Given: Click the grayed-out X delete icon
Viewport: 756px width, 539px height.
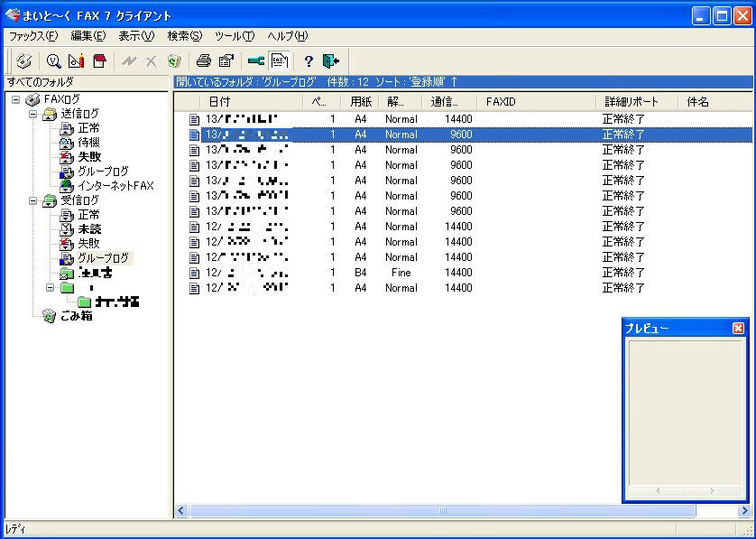Looking at the screenshot, I should [152, 61].
